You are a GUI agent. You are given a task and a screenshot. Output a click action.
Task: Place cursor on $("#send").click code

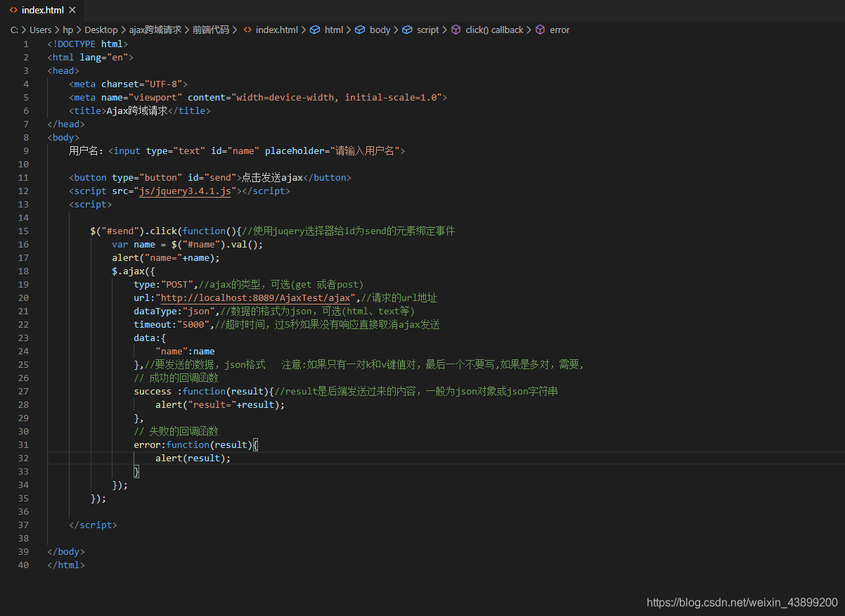134,231
